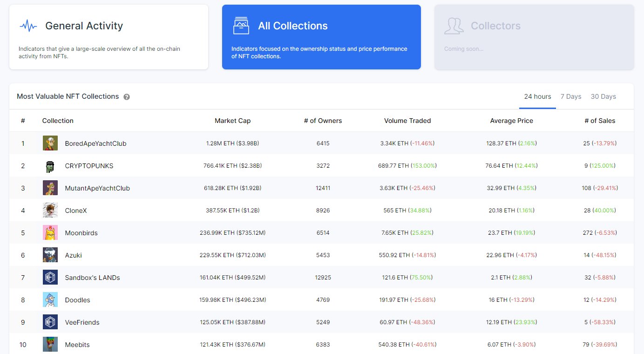Click the CRYPTOPUNKS collection avatar
This screenshot has height=354, width=644.
(x=50, y=166)
